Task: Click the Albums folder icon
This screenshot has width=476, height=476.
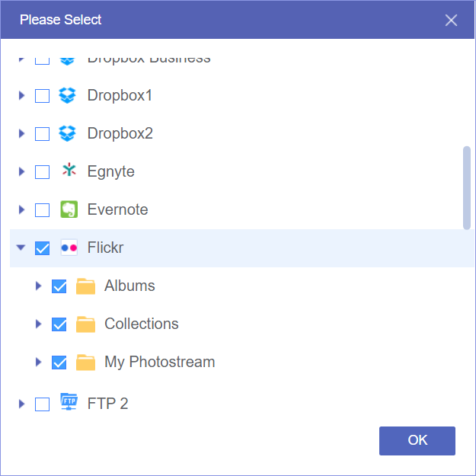Action: point(85,286)
